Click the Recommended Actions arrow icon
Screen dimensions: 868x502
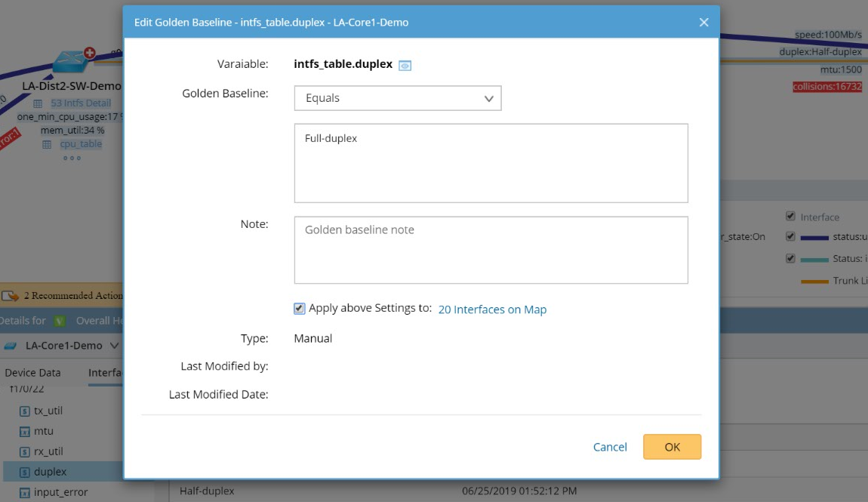click(x=11, y=296)
